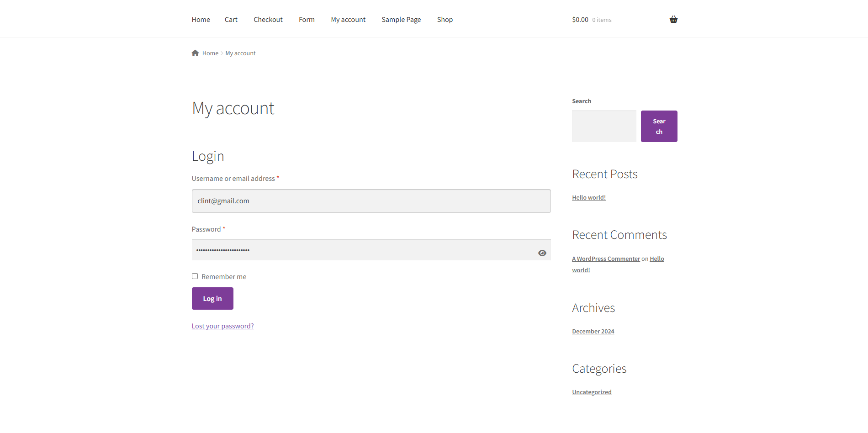
Task: Click the Recent Posts heading
Action: pyautogui.click(x=604, y=174)
